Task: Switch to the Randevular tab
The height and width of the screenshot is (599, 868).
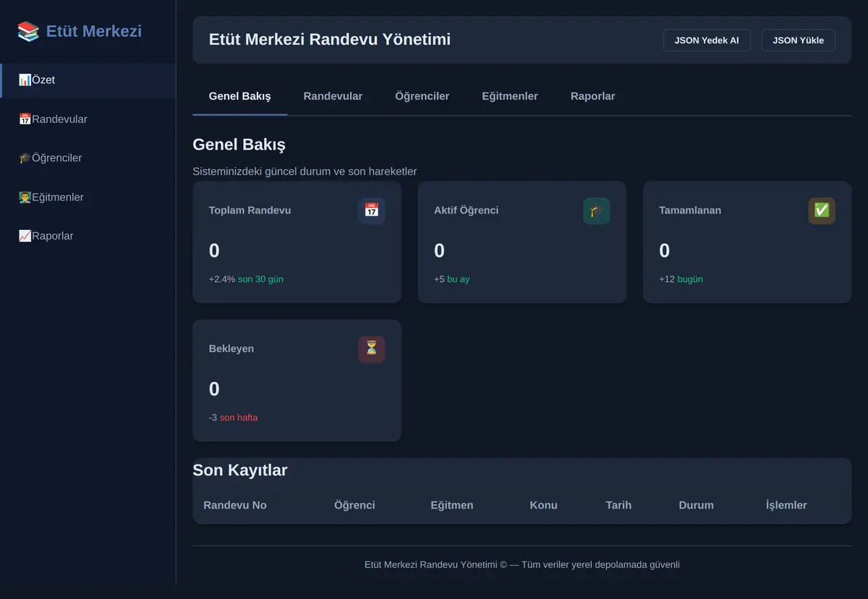Action: coord(333,96)
